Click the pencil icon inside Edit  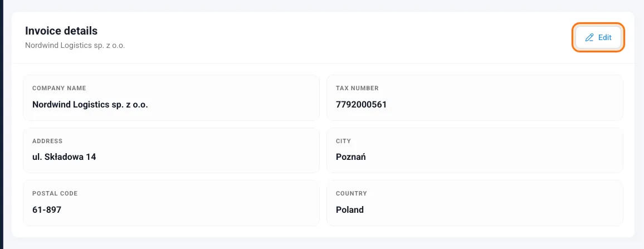tap(589, 37)
